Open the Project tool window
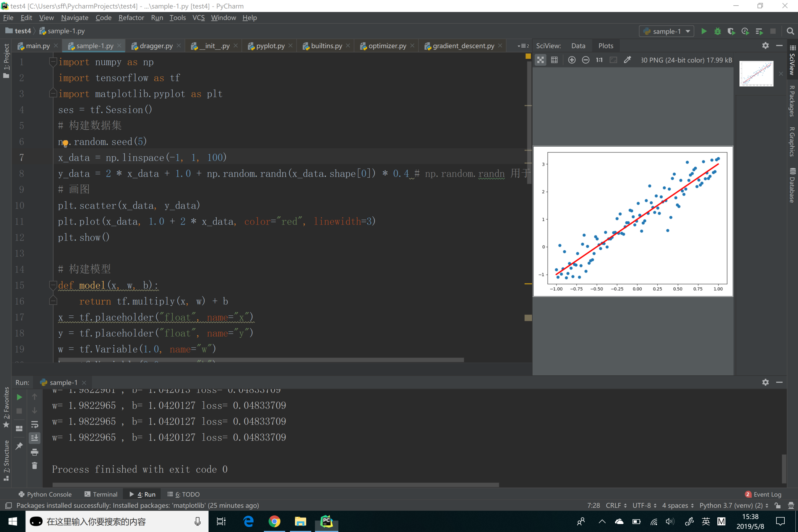 click(x=6, y=61)
